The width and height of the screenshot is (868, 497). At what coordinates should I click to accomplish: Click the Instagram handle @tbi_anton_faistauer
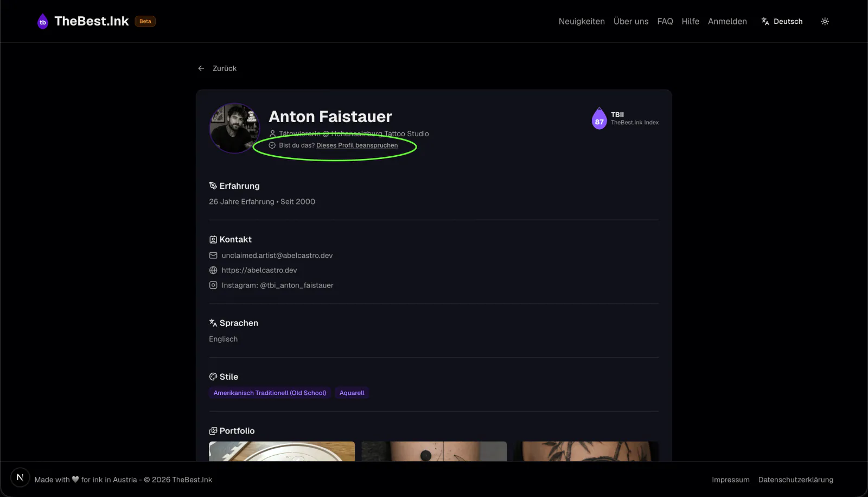(x=297, y=285)
